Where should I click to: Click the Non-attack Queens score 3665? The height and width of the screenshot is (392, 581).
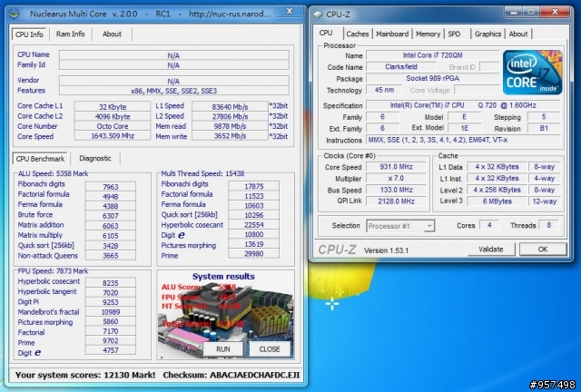[x=111, y=256]
